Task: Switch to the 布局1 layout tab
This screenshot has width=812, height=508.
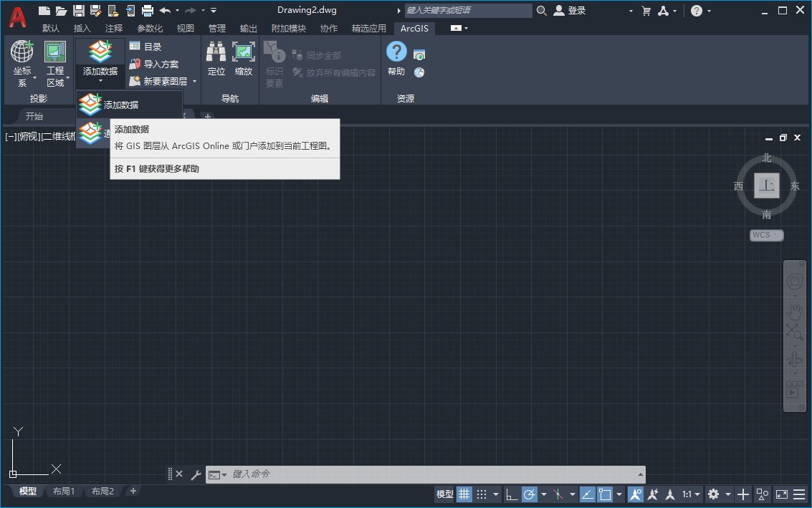Action: point(63,492)
